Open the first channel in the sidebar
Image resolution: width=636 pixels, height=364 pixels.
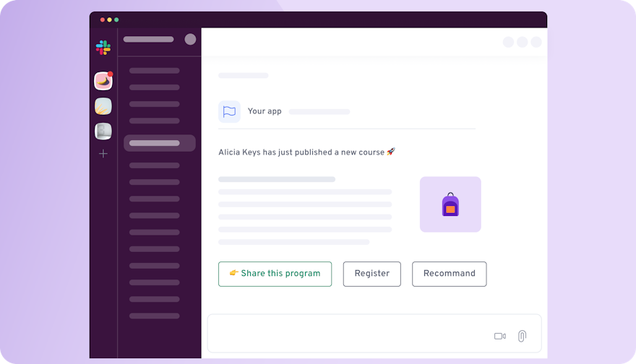[x=154, y=71]
